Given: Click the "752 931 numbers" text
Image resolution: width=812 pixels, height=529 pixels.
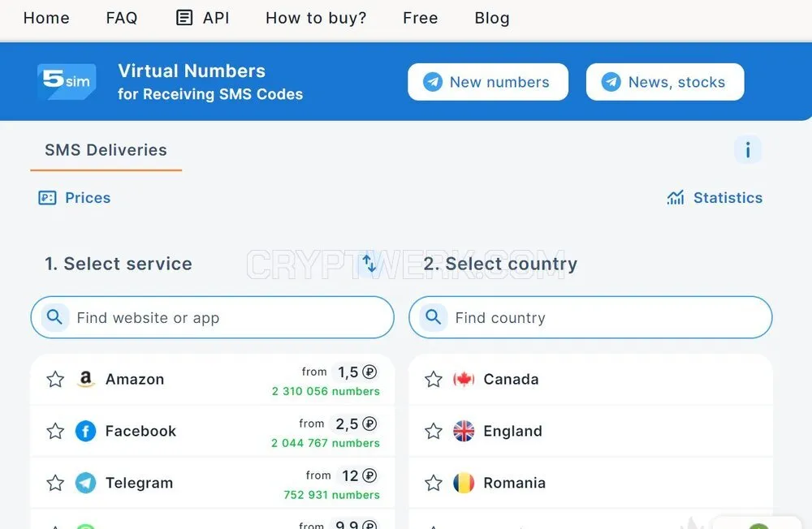Looking at the screenshot, I should click(331, 495).
